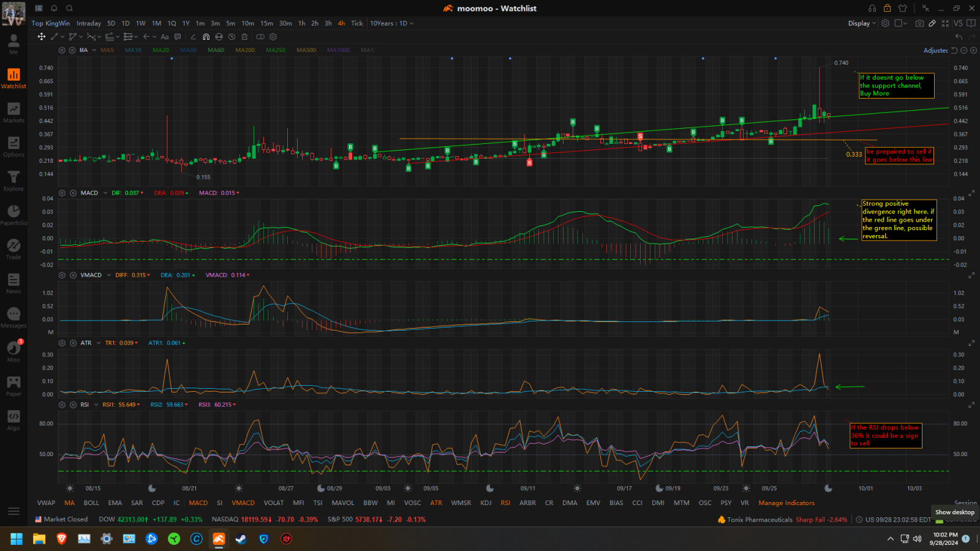Click the VS compare icon
Viewport: 980px width, 551px height.
(x=958, y=23)
